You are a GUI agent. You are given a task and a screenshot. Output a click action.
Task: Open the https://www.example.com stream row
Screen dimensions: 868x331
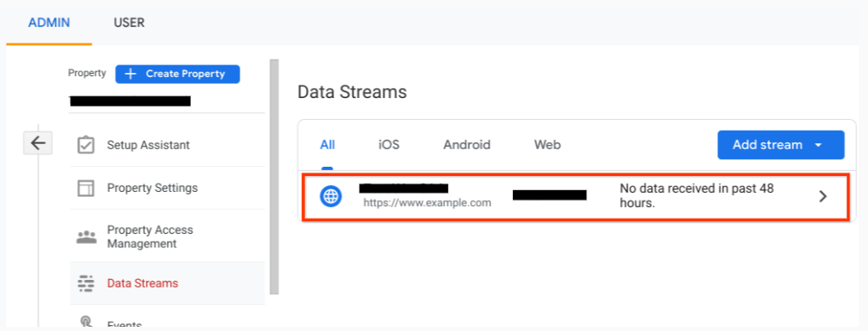tap(575, 197)
